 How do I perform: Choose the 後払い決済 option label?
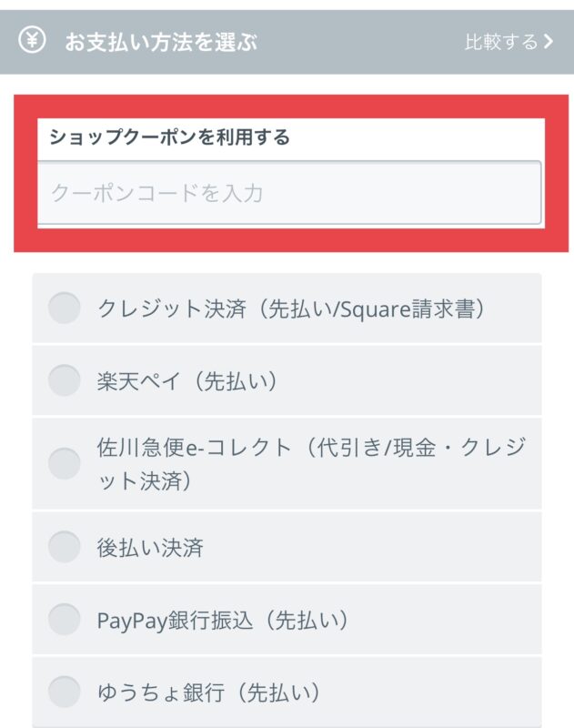click(150, 548)
